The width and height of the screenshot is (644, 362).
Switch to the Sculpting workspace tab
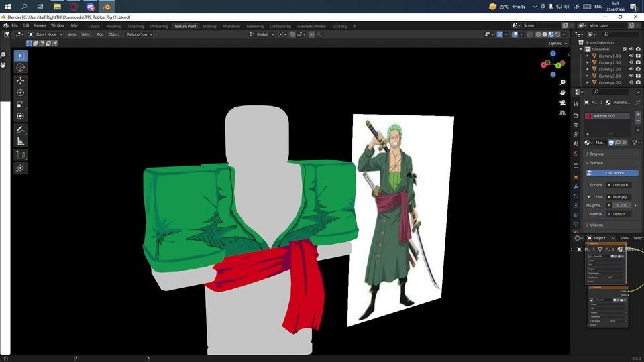click(136, 26)
